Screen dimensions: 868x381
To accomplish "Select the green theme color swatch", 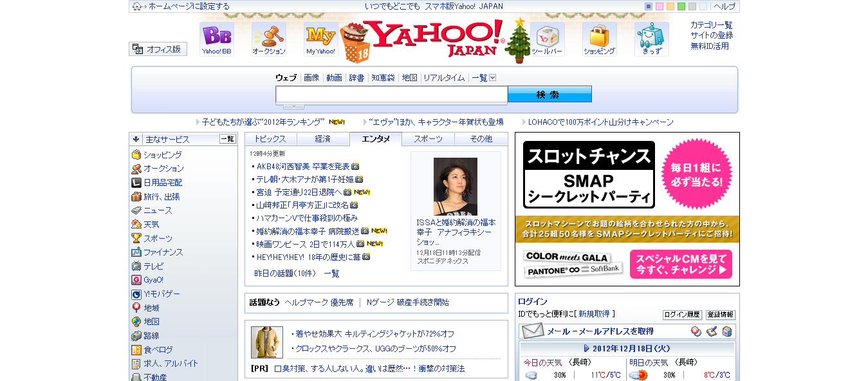I will click(x=681, y=6).
